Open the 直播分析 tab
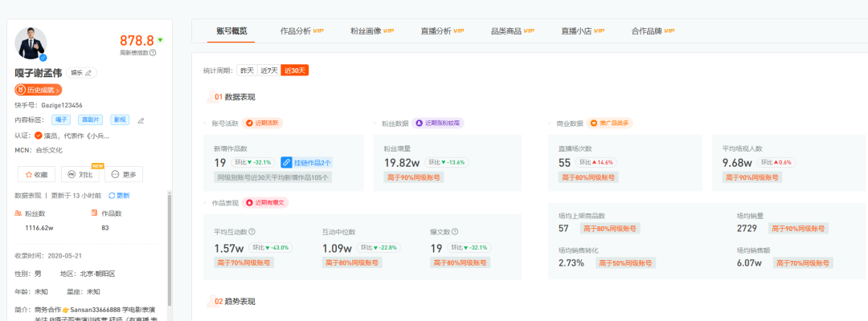This screenshot has height=321, width=868. 442,31
